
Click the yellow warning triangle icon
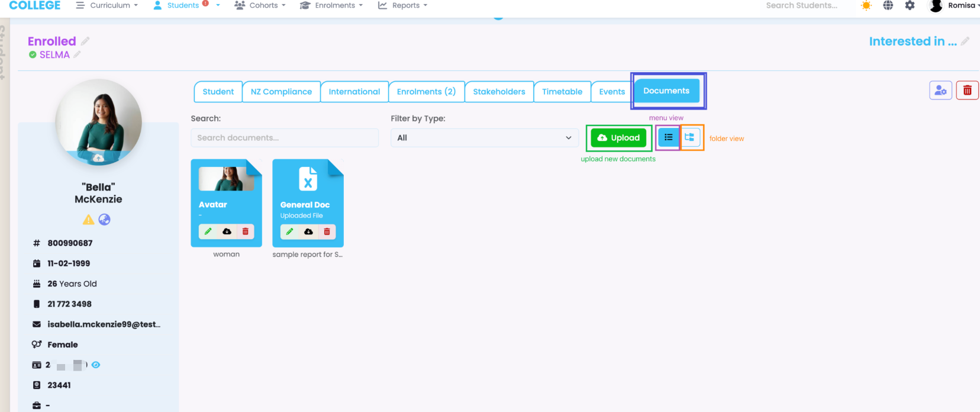point(88,220)
